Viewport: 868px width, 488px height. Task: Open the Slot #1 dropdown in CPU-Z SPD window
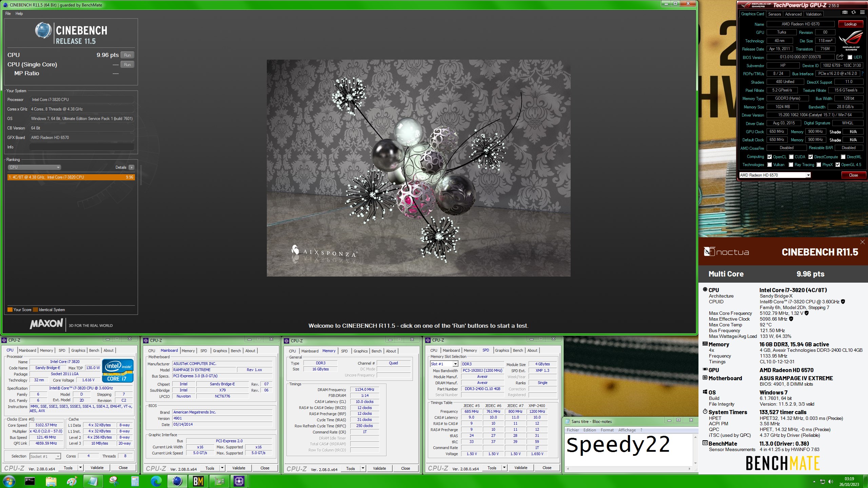(x=444, y=364)
